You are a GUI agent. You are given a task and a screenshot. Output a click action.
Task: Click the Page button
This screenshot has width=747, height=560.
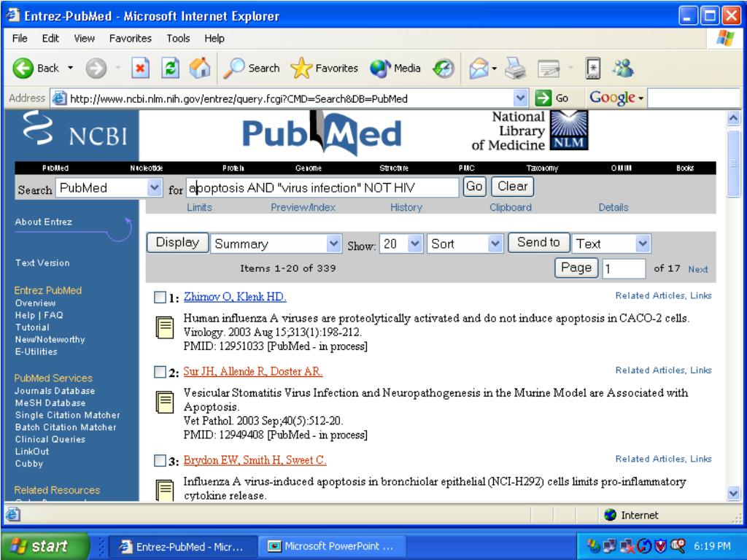(x=576, y=268)
